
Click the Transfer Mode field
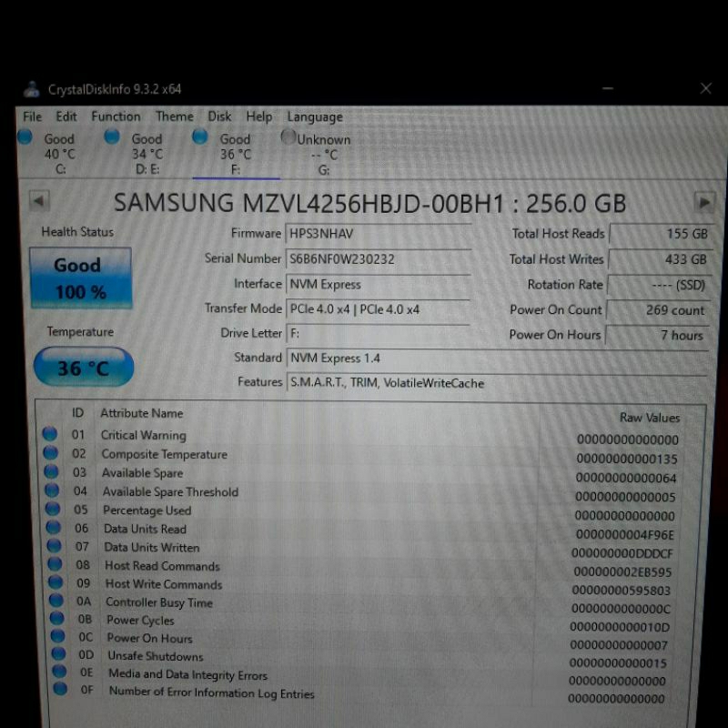click(379, 309)
